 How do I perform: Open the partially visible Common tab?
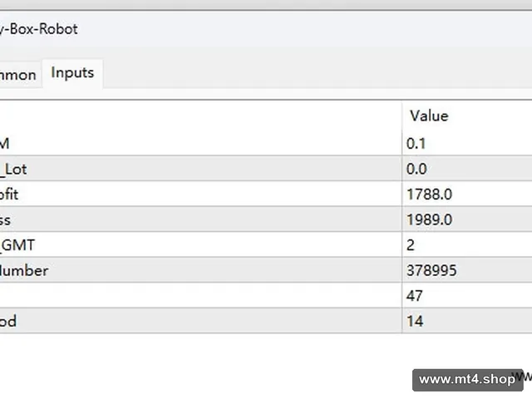click(18, 75)
